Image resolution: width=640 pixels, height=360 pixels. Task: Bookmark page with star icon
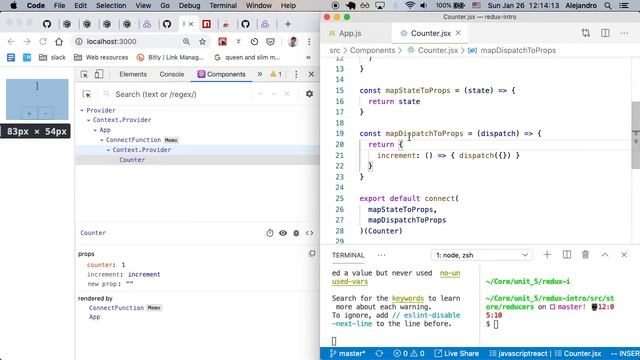202,42
